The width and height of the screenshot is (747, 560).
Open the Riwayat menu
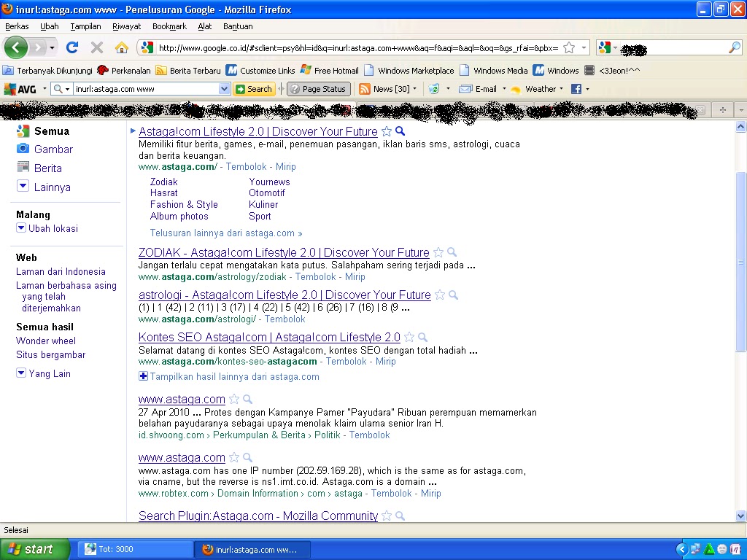click(x=127, y=27)
